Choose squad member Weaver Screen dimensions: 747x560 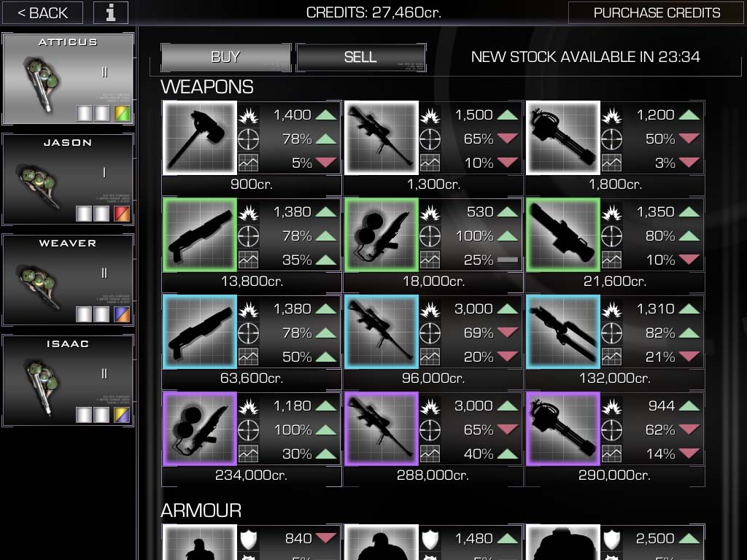68,280
